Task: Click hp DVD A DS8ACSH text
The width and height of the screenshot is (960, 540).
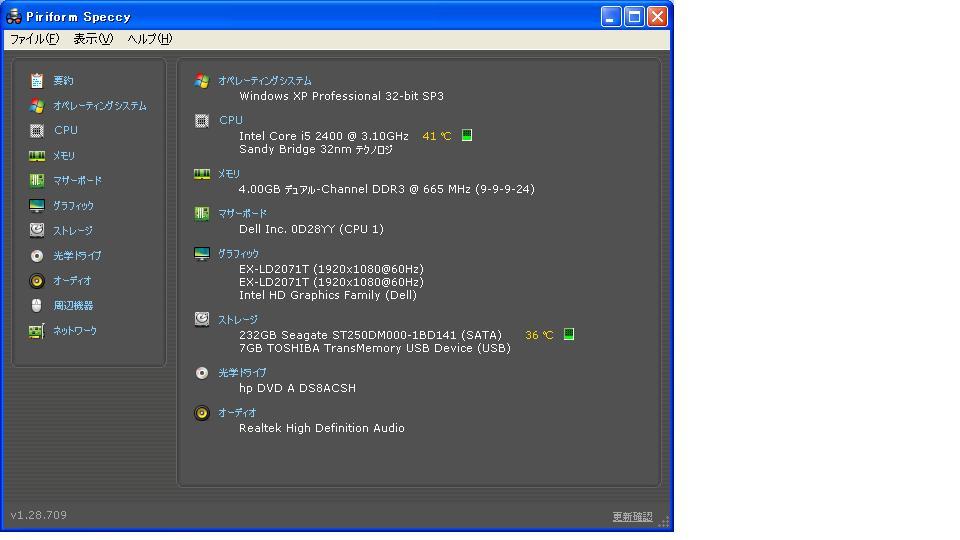Action: pos(297,388)
